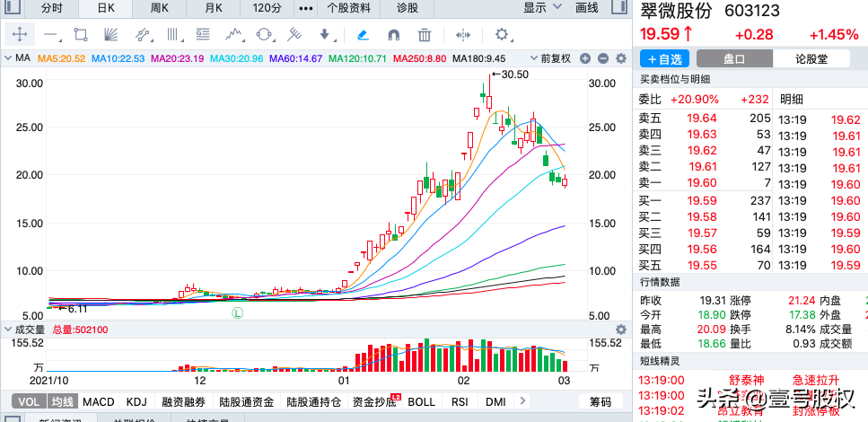Enable the VOL indicator button
This screenshot has width=868, height=422.
tap(28, 402)
